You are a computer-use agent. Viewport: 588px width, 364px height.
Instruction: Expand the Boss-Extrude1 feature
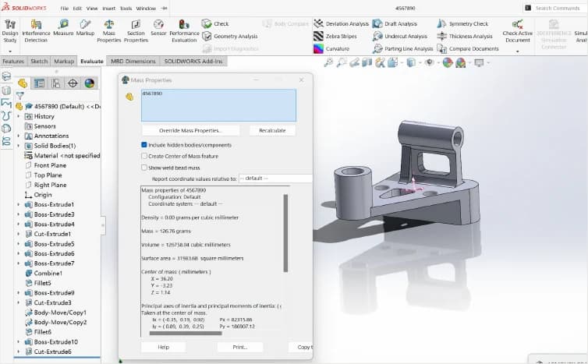click(19, 205)
